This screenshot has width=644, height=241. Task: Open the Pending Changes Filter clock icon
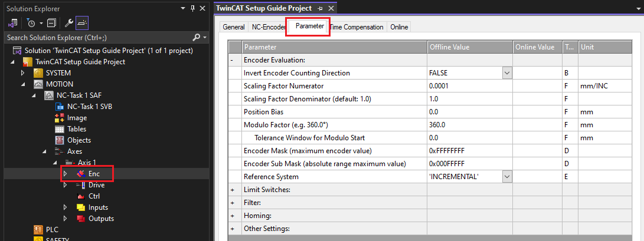coord(31,23)
